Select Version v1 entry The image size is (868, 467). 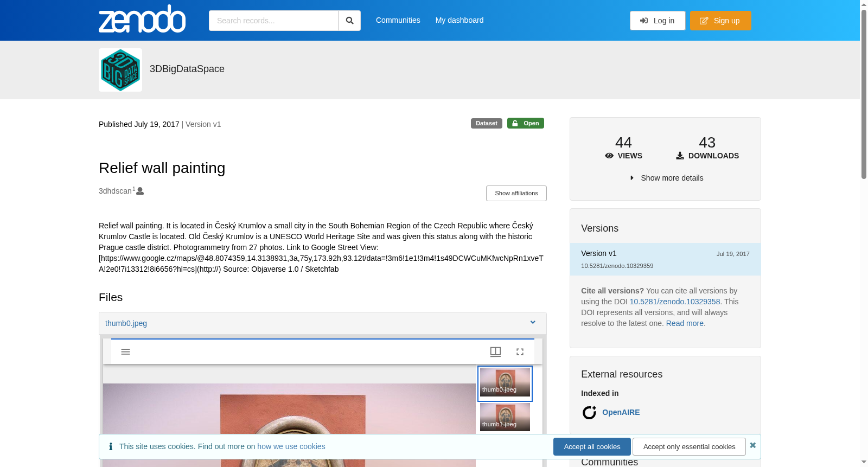tap(665, 259)
